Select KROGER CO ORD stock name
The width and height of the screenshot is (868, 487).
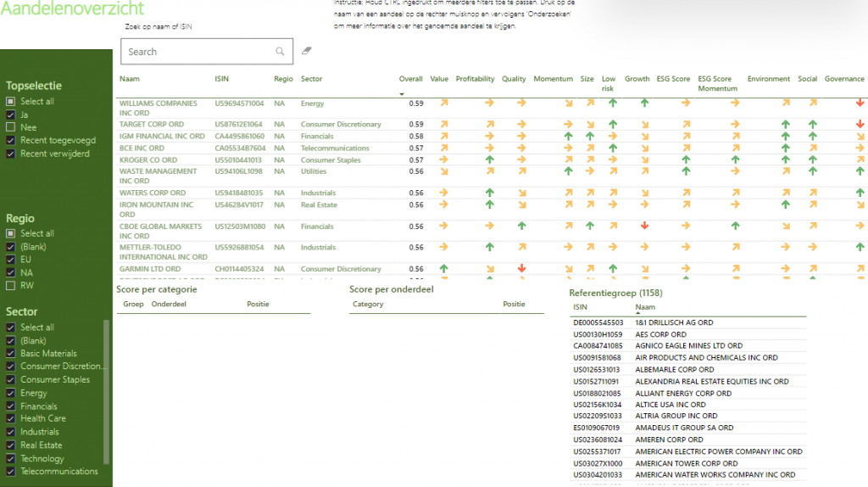point(148,160)
